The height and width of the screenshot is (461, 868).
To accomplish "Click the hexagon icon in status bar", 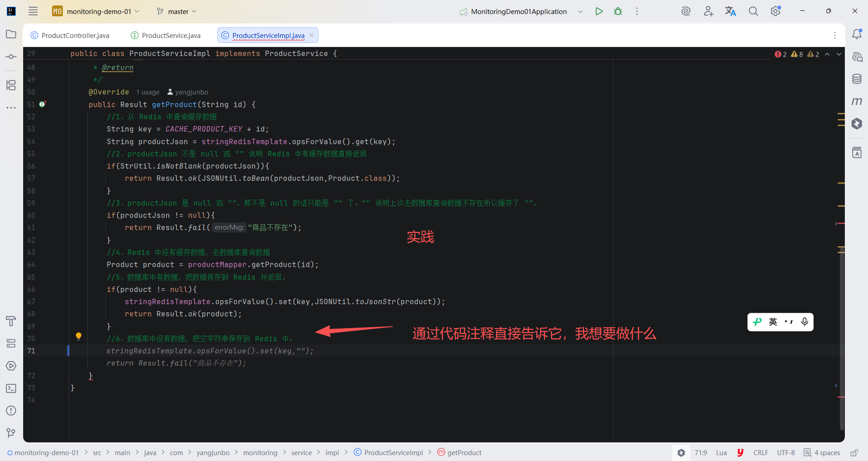I will tap(681, 452).
